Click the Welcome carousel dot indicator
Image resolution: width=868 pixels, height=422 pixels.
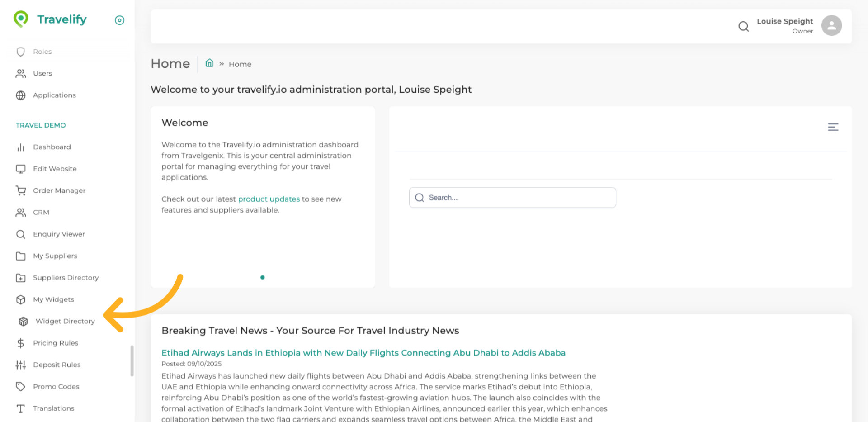(x=263, y=277)
